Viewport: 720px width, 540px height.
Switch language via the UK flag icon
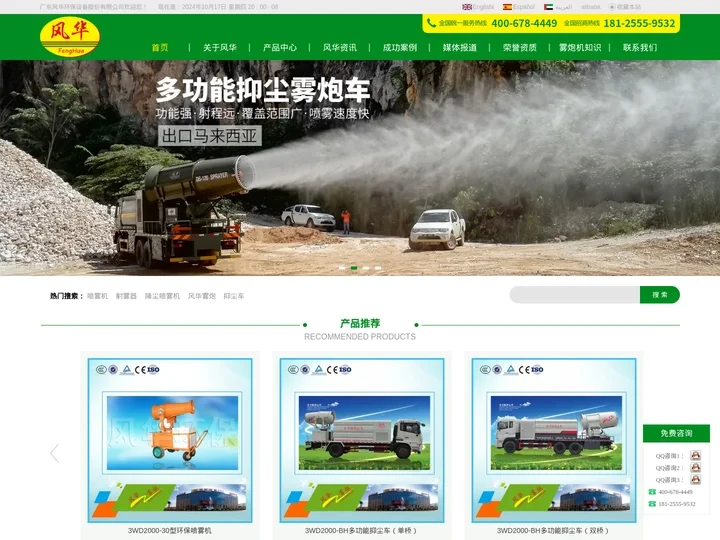pos(467,7)
